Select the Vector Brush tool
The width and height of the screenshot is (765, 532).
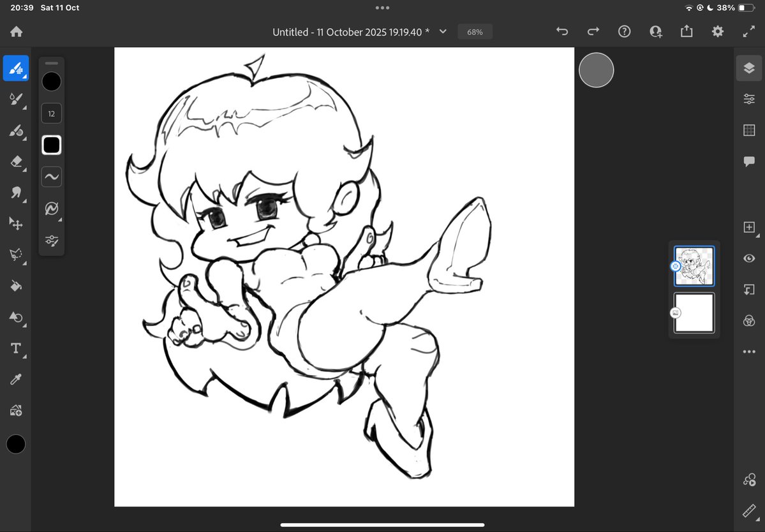(x=16, y=131)
